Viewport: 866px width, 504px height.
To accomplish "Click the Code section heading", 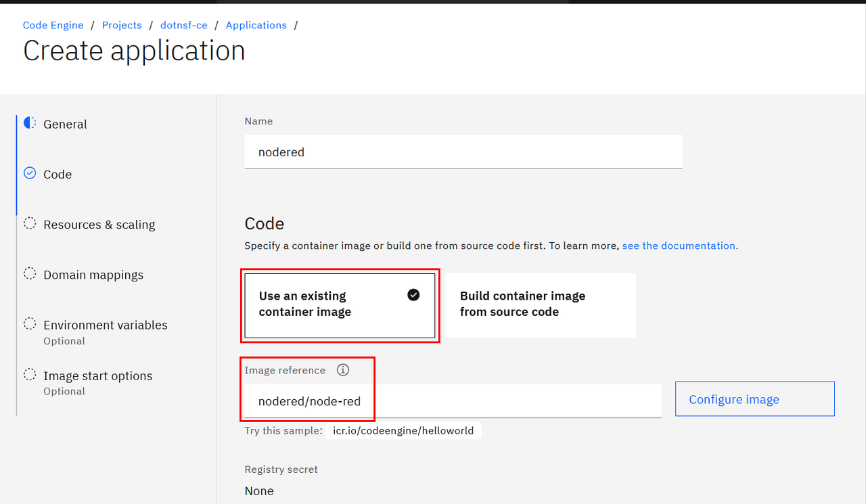I will click(x=265, y=224).
